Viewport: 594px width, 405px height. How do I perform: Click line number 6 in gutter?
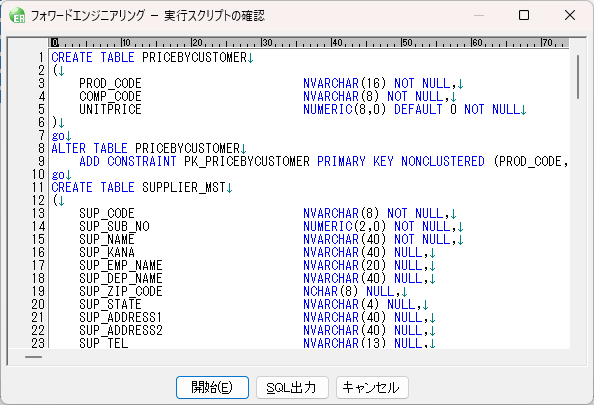click(x=41, y=122)
